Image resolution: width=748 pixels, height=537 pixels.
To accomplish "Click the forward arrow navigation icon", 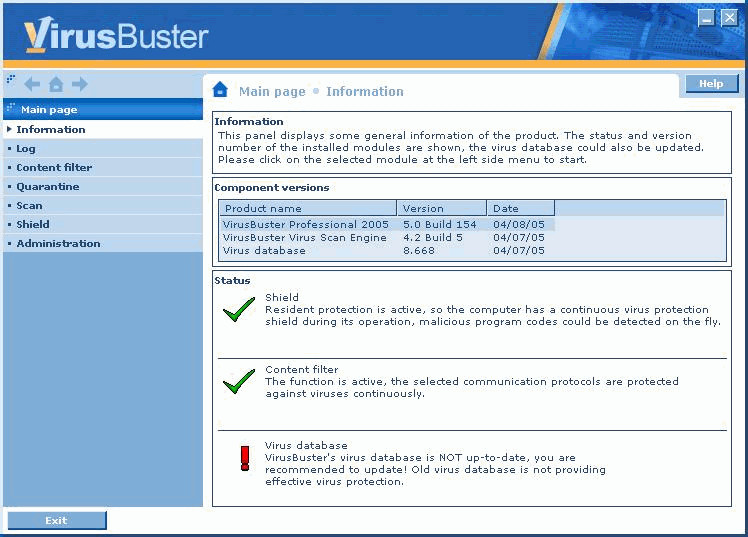I will click(x=80, y=84).
